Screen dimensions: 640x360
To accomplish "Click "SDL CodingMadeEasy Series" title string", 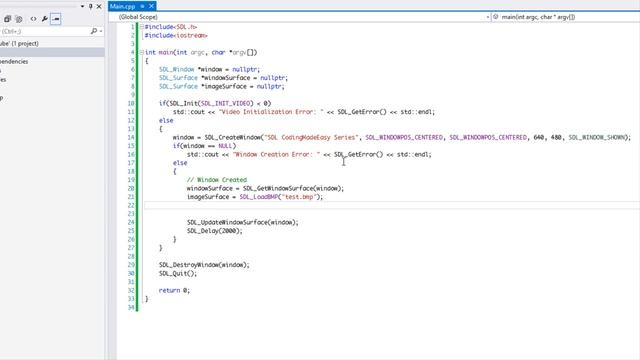I will (x=311, y=138).
